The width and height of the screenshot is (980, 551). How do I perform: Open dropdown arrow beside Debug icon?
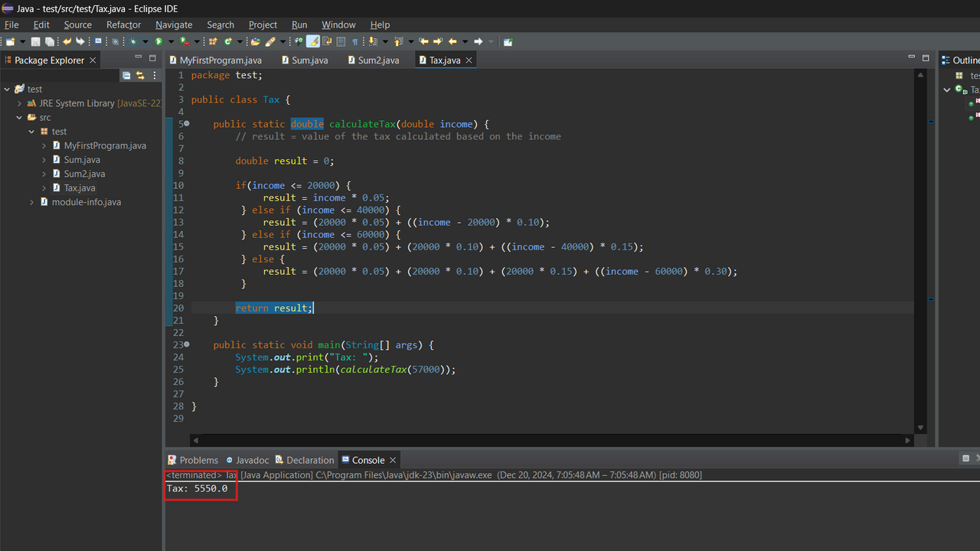[145, 41]
